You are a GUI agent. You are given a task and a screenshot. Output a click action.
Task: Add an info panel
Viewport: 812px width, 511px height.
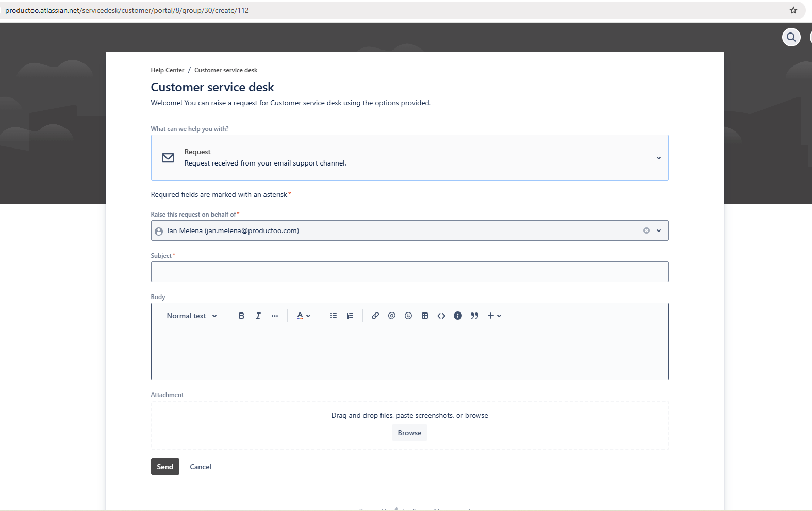(x=458, y=316)
